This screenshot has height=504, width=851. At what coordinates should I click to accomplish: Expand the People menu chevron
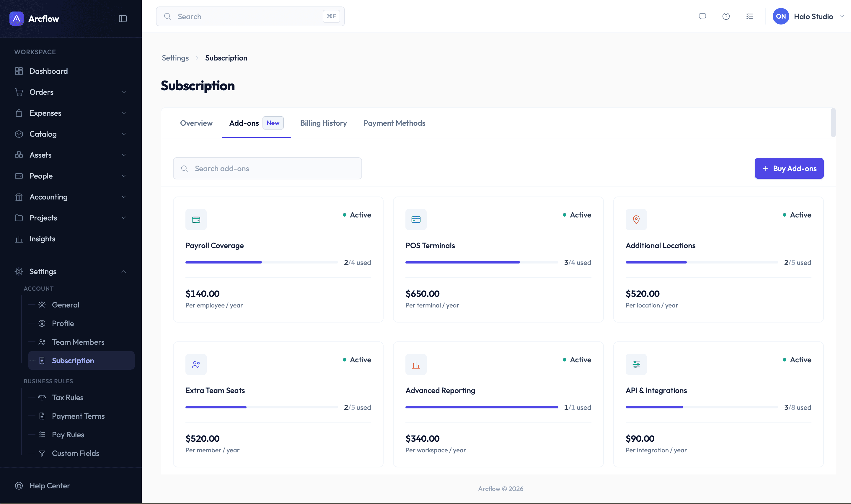(124, 176)
